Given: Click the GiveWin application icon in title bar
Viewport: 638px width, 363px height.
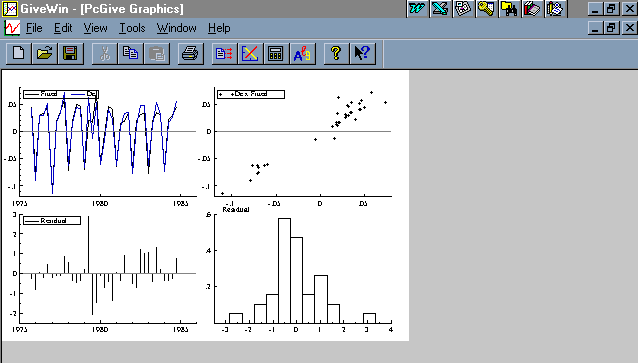Looking at the screenshot, I should coord(10,9).
